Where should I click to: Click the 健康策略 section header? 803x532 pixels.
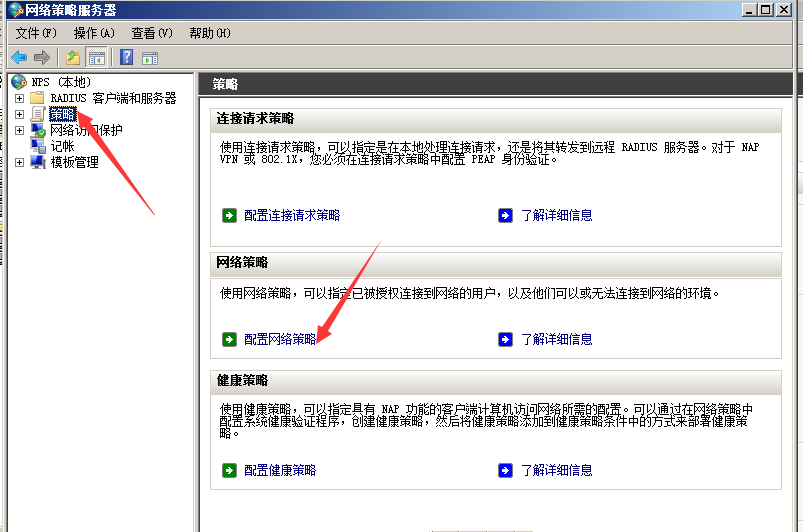point(496,381)
